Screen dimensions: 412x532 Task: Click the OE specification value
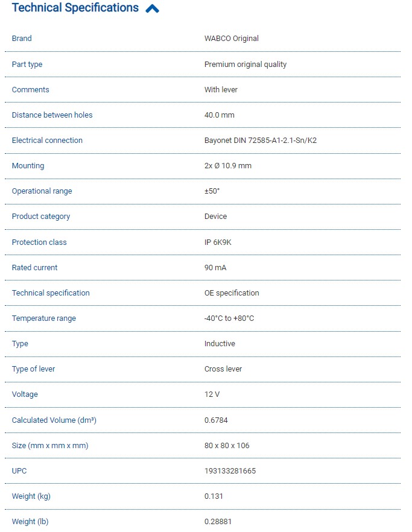[232, 293]
